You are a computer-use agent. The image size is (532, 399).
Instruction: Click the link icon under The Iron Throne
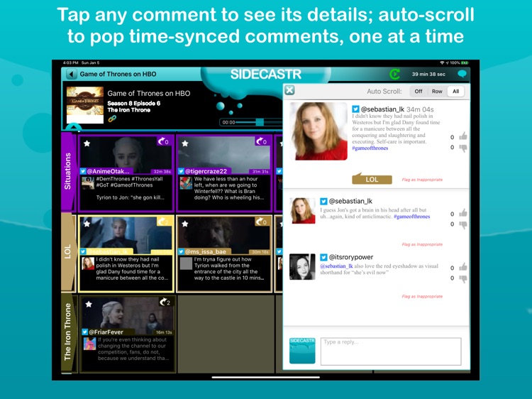(112, 119)
